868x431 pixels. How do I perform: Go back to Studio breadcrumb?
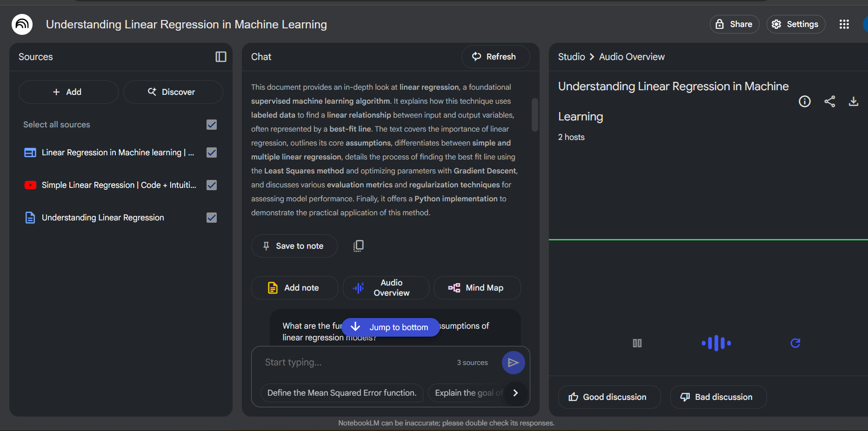tap(571, 57)
